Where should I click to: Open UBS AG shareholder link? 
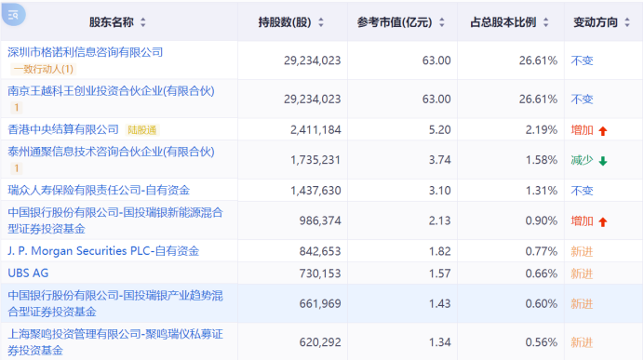coord(28,273)
